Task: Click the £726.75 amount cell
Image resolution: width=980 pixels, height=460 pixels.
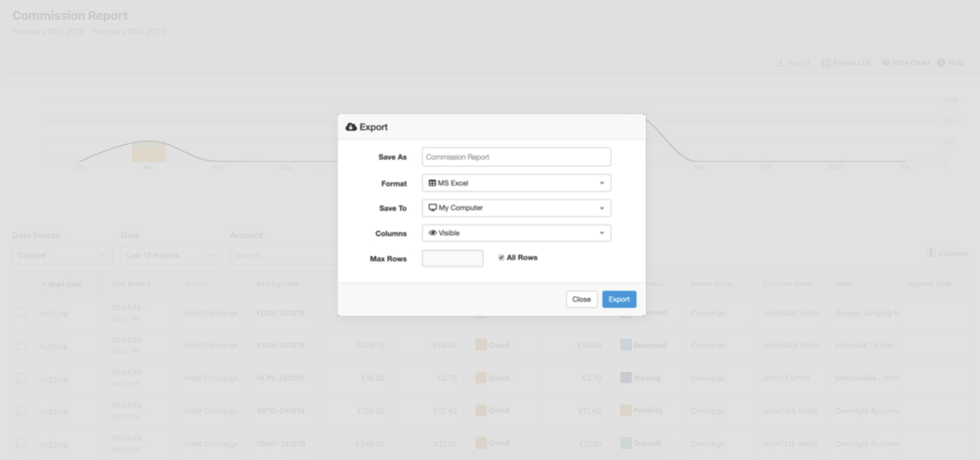Action: pyautogui.click(x=371, y=346)
